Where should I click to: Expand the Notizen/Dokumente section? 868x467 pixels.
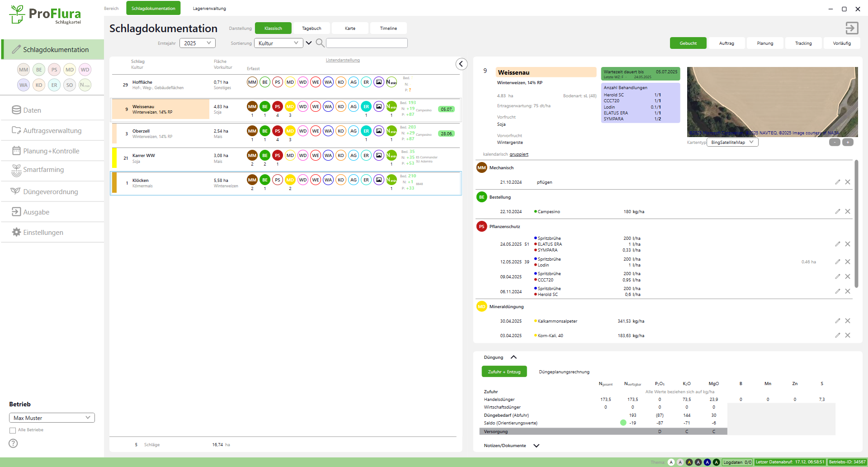(536, 446)
